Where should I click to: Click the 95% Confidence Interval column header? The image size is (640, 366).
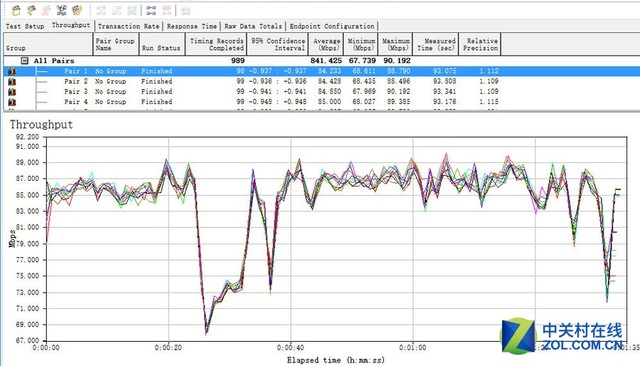pos(278,44)
